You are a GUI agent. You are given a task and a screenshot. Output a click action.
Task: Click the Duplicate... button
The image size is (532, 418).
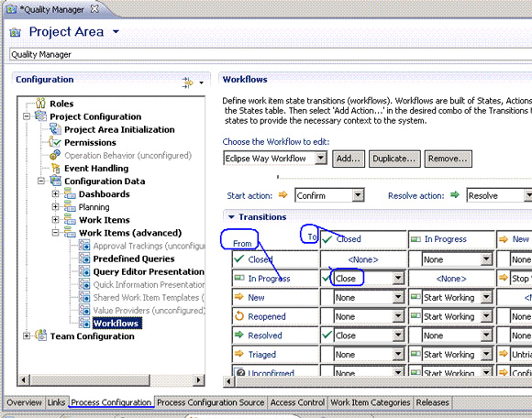(394, 159)
